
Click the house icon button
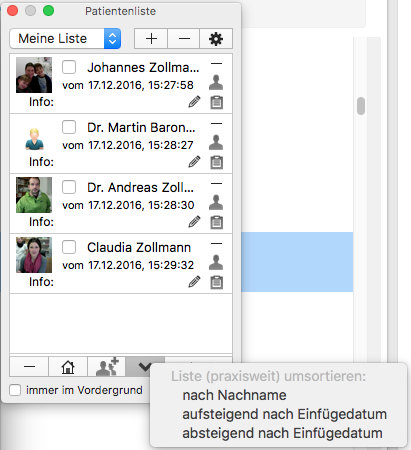click(68, 367)
